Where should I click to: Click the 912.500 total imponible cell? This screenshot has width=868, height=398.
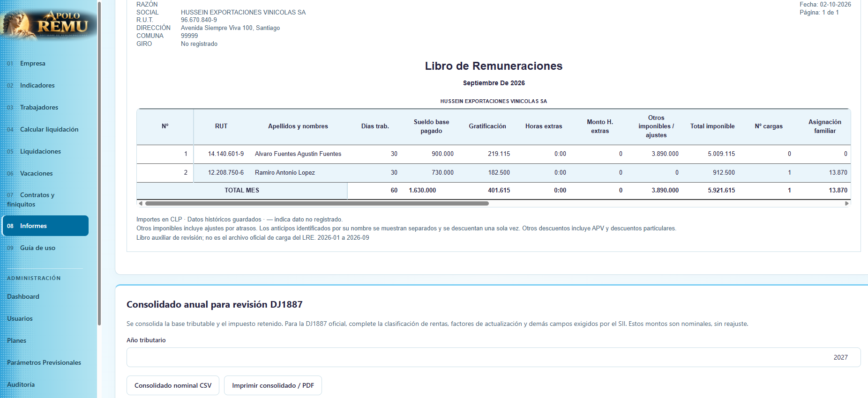click(x=724, y=172)
